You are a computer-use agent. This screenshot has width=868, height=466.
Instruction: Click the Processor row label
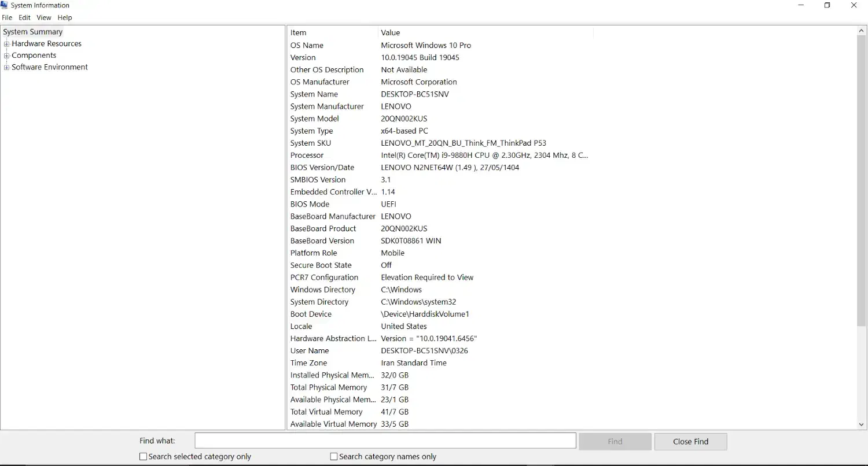click(x=307, y=156)
